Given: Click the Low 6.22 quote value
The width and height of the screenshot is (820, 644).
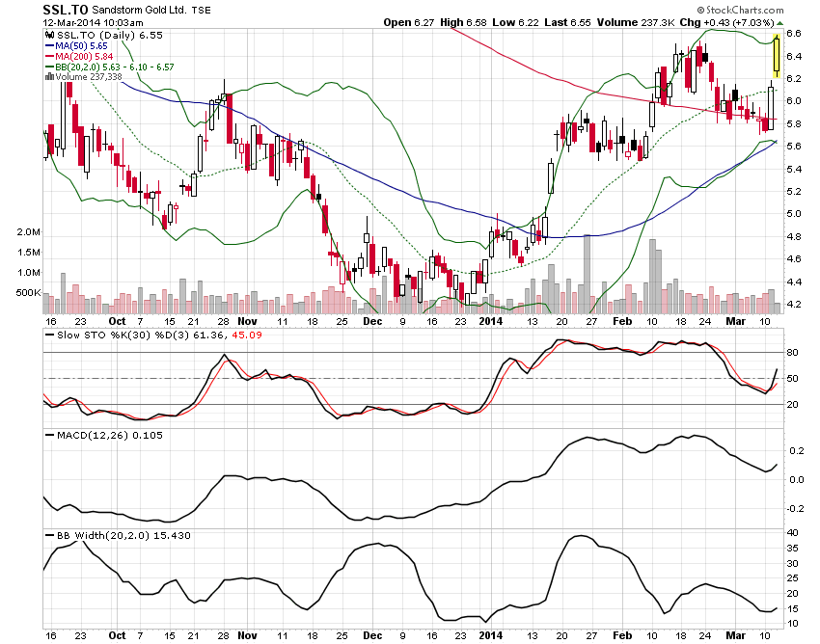Looking at the screenshot, I should 516,22.
